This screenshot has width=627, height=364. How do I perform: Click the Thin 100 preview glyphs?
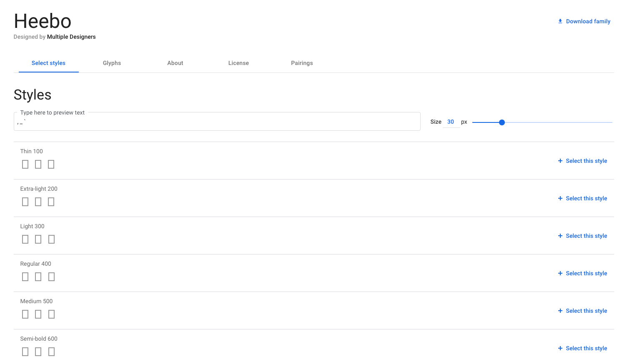pos(38,165)
